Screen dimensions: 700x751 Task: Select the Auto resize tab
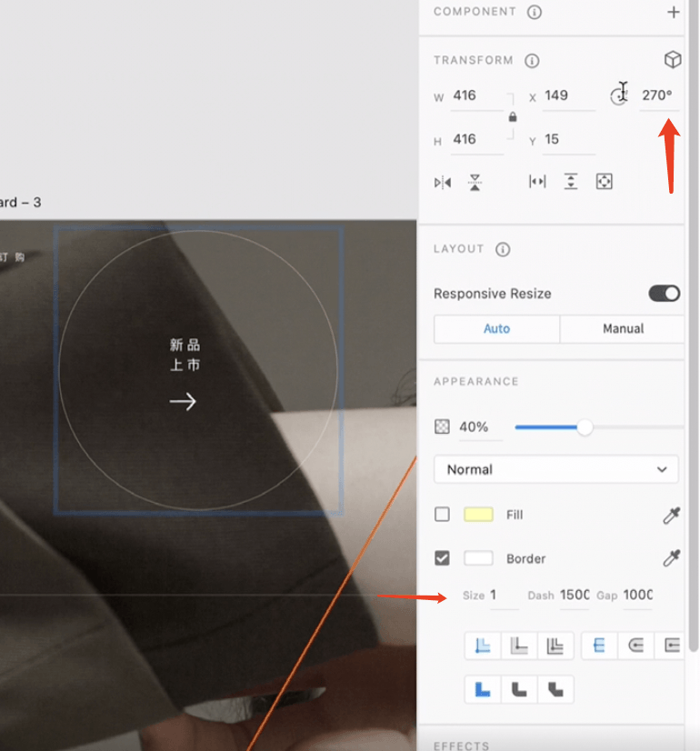(x=496, y=329)
